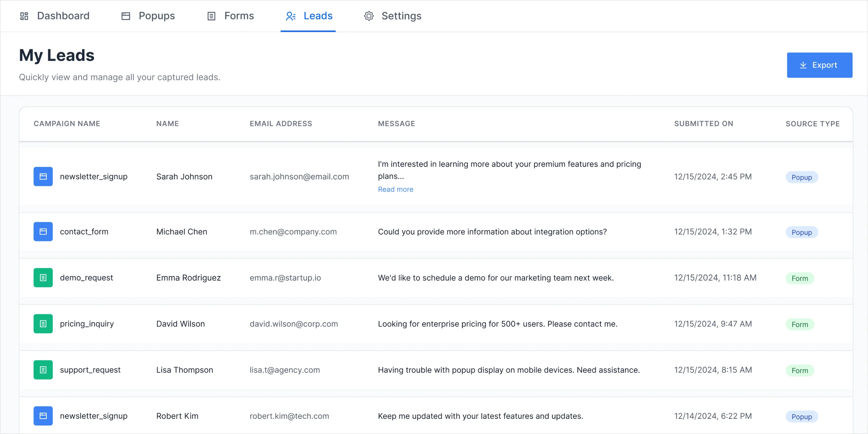Click popup icon for Robert Kim's newsletter_signup
This screenshot has width=868, height=434.
pos(43,416)
